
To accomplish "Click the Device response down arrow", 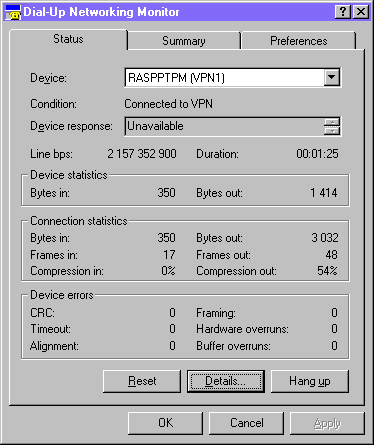I will point(332,130).
